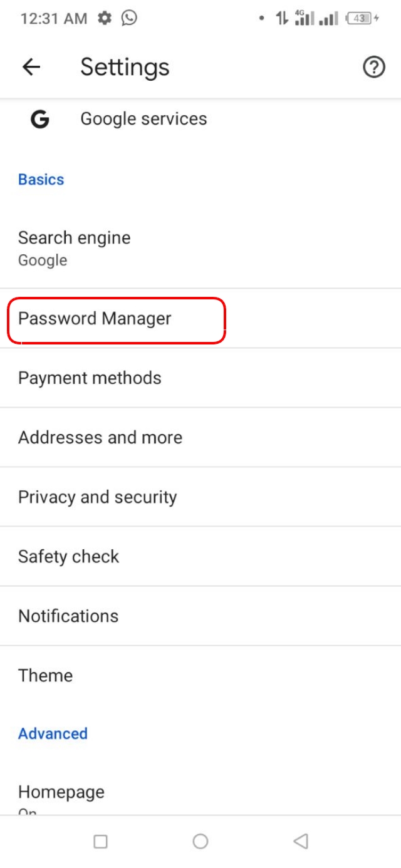Open Addresses and more
This screenshot has height=868, width=401.
point(100,437)
